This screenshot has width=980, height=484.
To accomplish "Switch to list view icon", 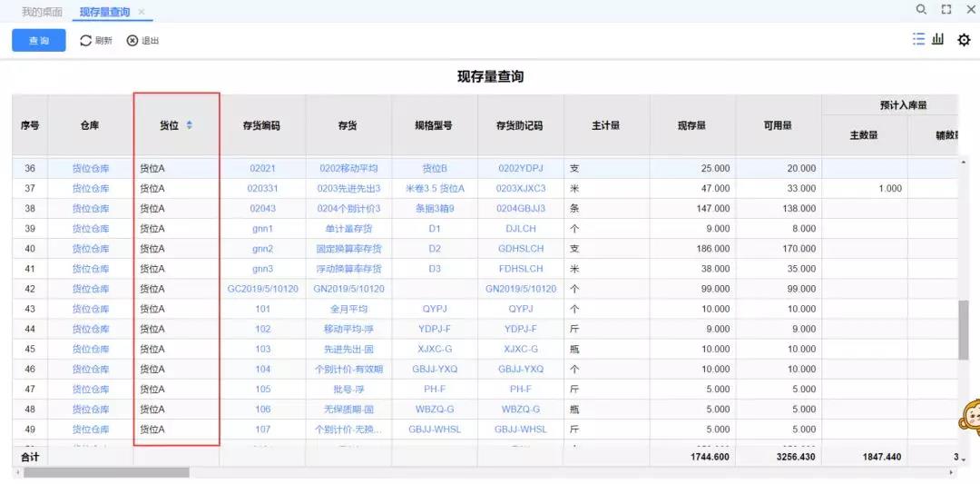I will 918,39.
